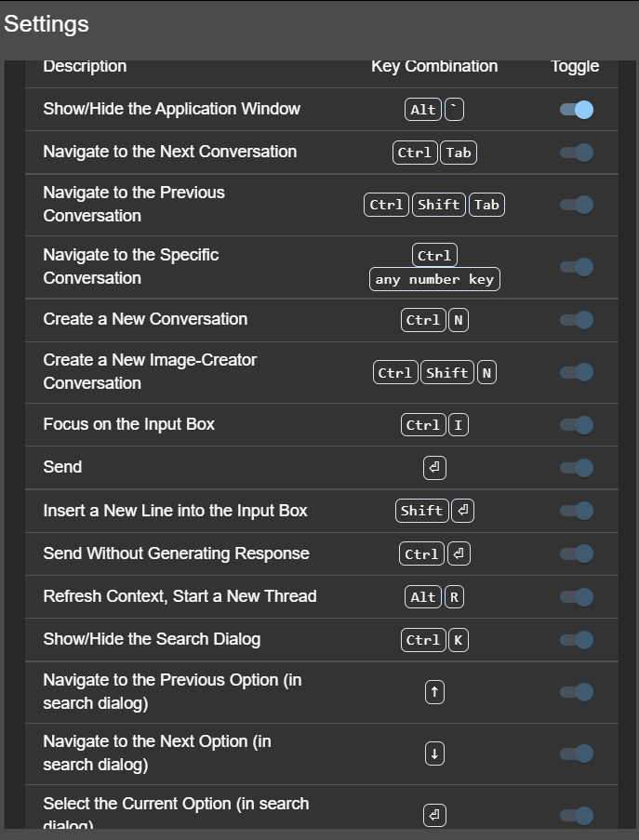The image size is (639, 840).
Task: Click the Enter icon in Send Without Generating row
Action: 459,553
